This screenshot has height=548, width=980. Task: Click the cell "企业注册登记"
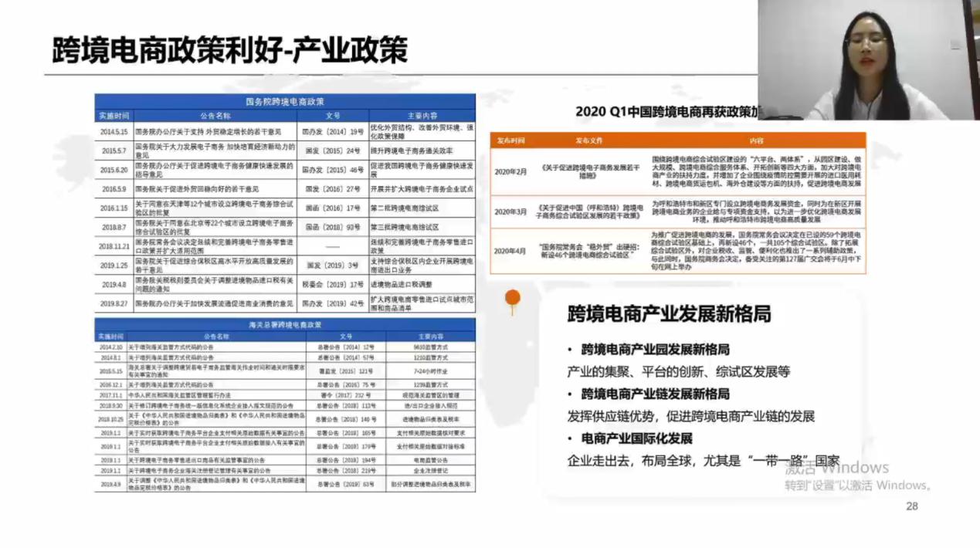(431, 470)
